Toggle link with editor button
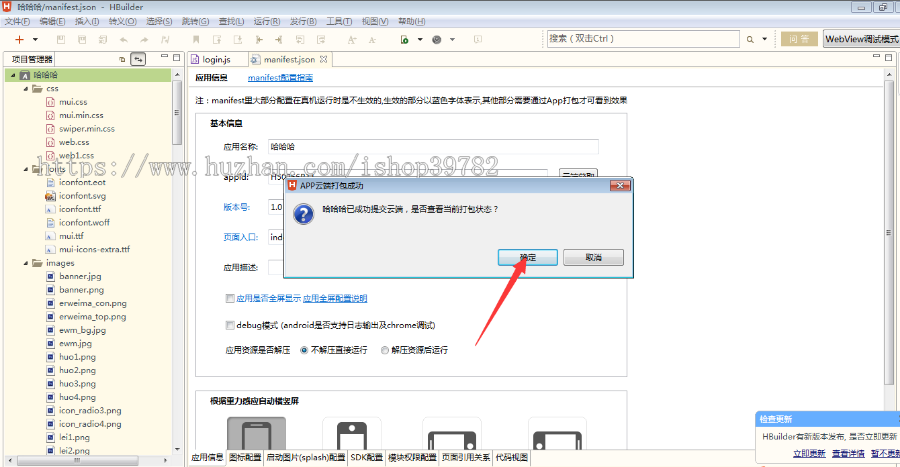900x467 pixels. [x=138, y=59]
